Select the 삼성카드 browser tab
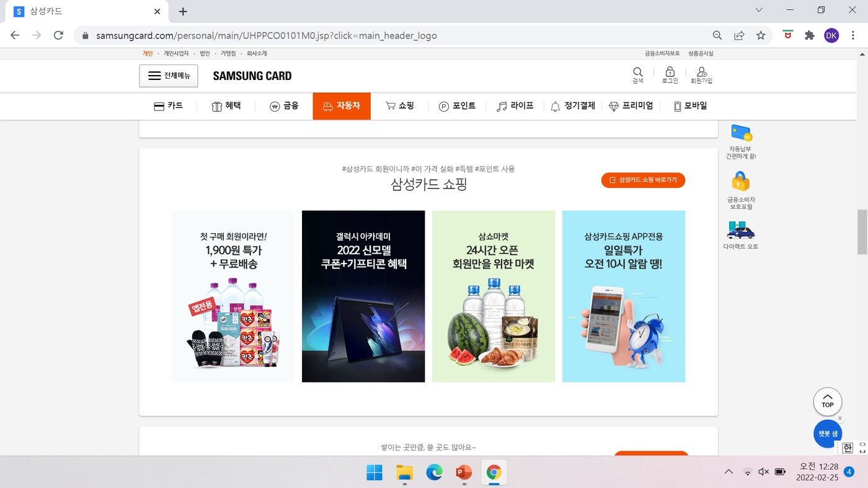Screen dimensions: 868x488 pyautogui.click(x=87, y=11)
